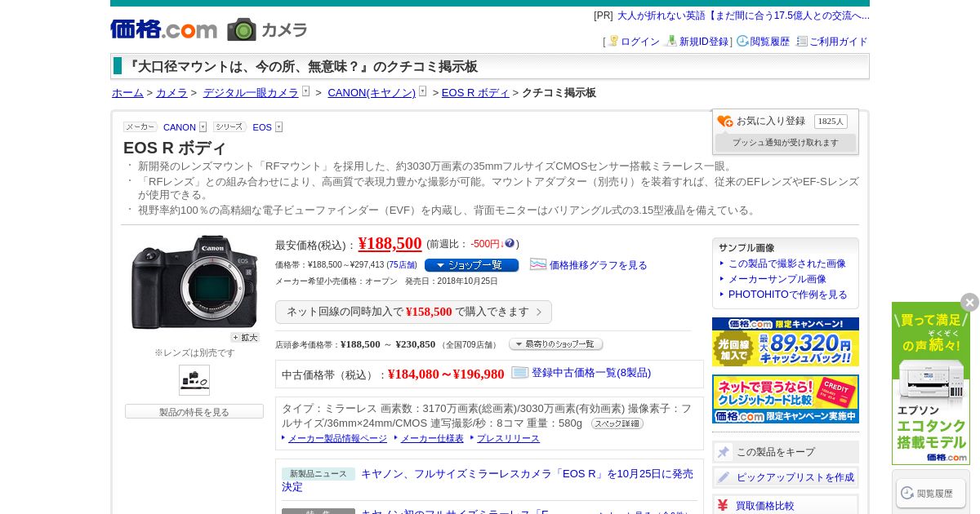Click the スペック詳細 button
980x514 pixels.
point(617,423)
